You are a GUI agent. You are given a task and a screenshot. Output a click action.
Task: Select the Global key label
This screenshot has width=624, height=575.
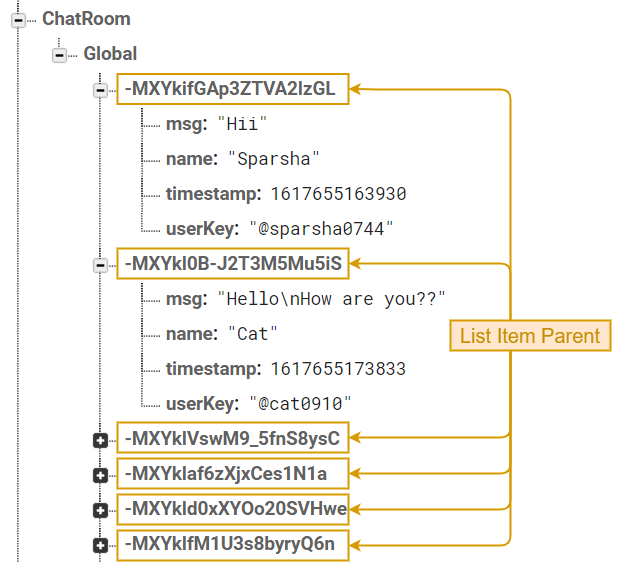(x=110, y=54)
